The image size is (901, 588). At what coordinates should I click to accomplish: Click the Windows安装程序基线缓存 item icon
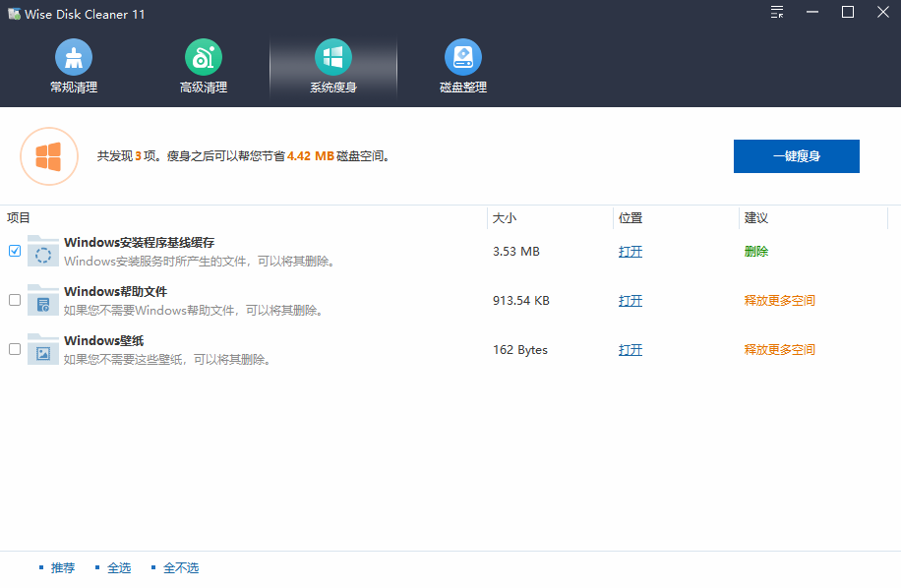point(41,251)
